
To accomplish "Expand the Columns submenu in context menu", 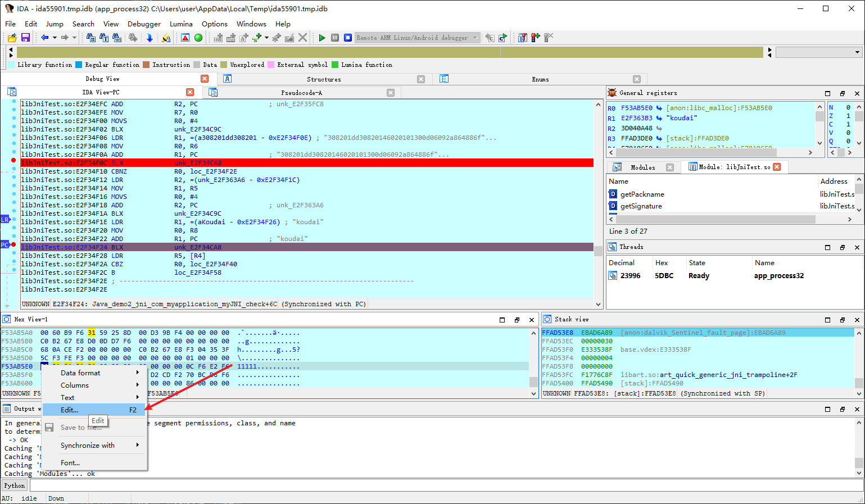I will [94, 385].
